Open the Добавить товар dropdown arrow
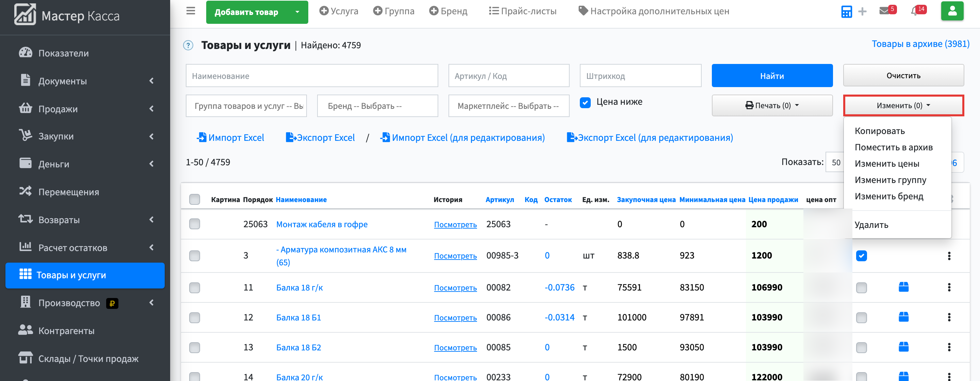 (x=297, y=12)
